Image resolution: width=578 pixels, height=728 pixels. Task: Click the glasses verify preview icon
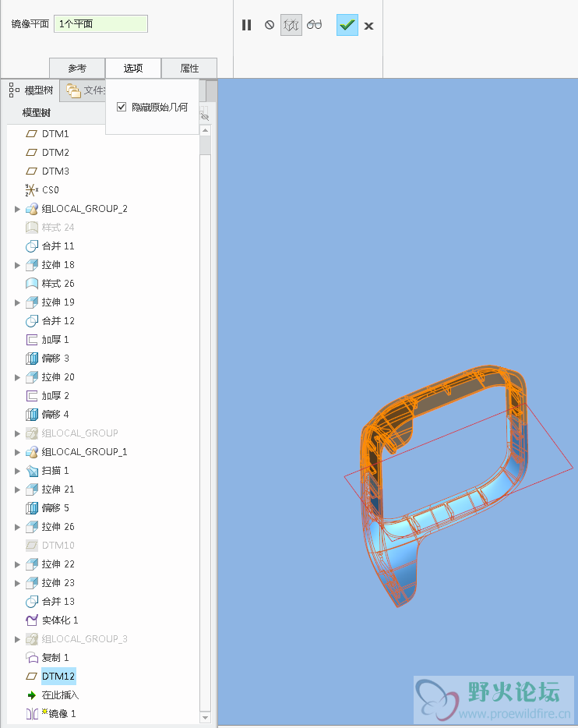coord(314,25)
